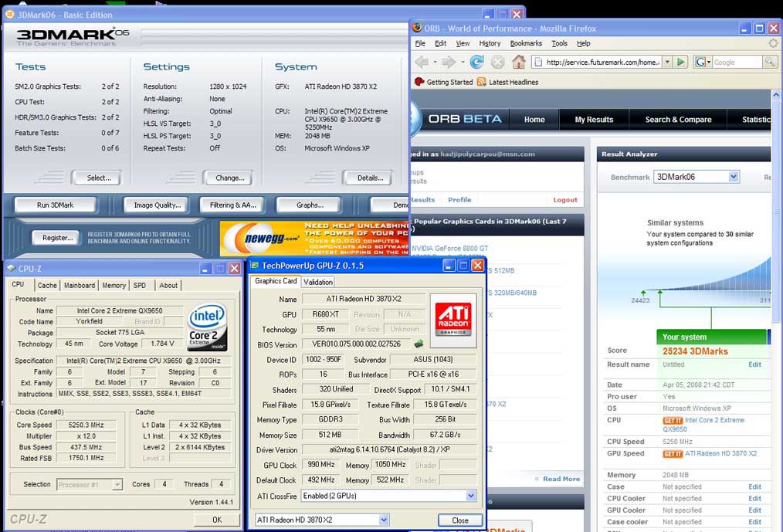Switch to Validation tab in GPU-Z
Image resolution: width=783 pixels, height=532 pixels.
click(318, 282)
